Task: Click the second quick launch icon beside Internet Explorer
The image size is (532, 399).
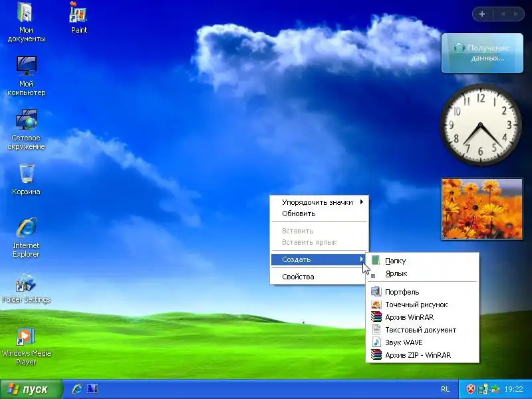Action: pyautogui.click(x=92, y=389)
